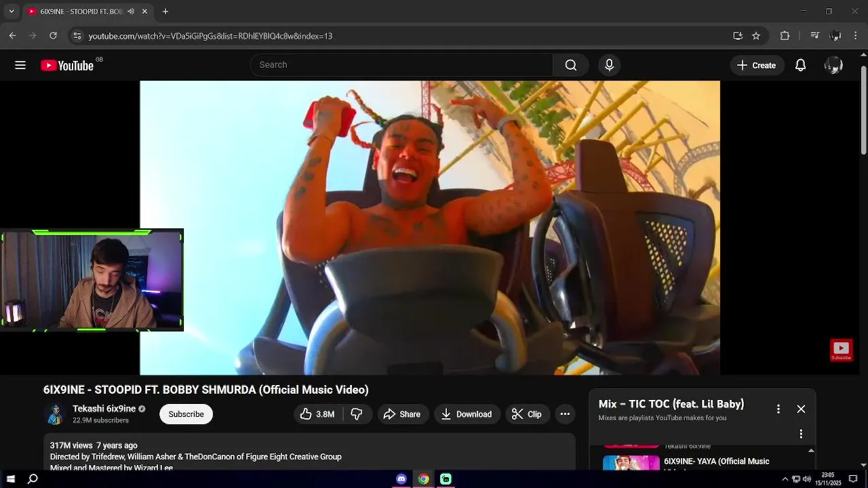The image size is (868, 488).
Task: Click the page scrollbar up arrow
Action: [863, 54]
